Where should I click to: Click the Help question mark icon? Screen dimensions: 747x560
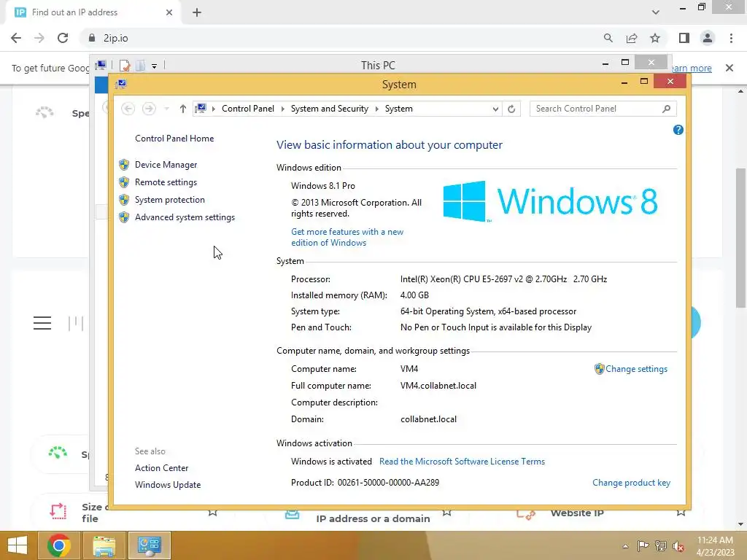click(x=678, y=130)
